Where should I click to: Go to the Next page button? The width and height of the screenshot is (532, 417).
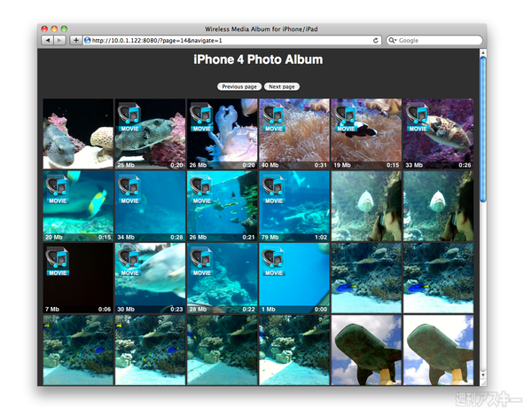pos(282,87)
